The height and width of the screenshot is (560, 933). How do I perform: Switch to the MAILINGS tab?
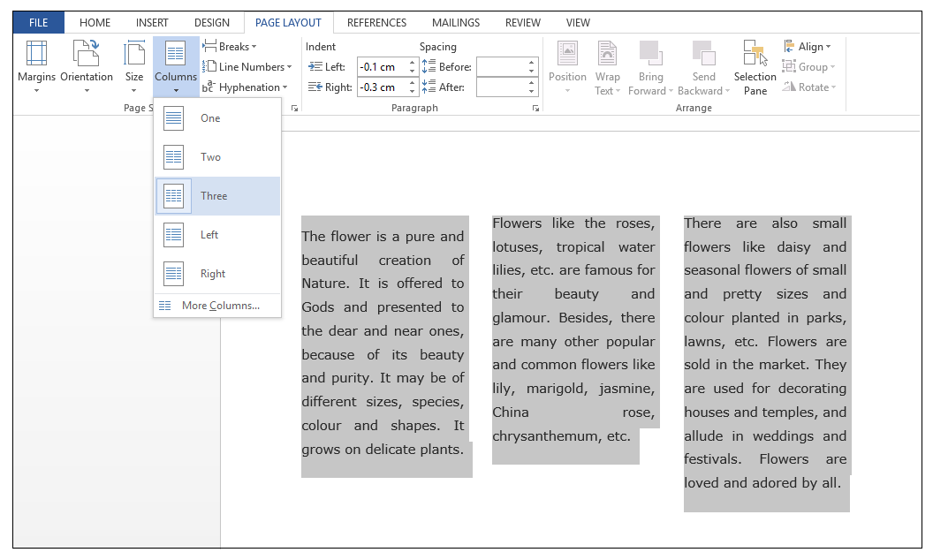(x=456, y=23)
